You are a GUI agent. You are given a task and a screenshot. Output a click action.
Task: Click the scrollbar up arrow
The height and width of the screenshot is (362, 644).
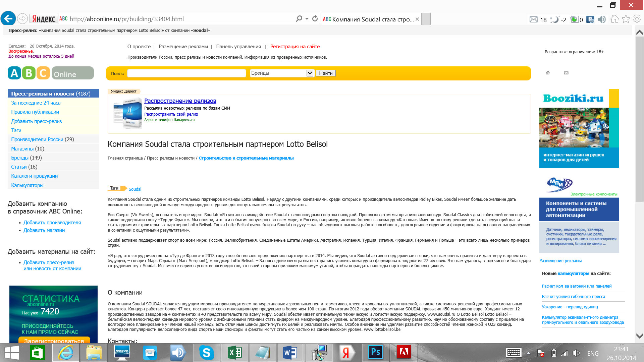click(x=640, y=32)
